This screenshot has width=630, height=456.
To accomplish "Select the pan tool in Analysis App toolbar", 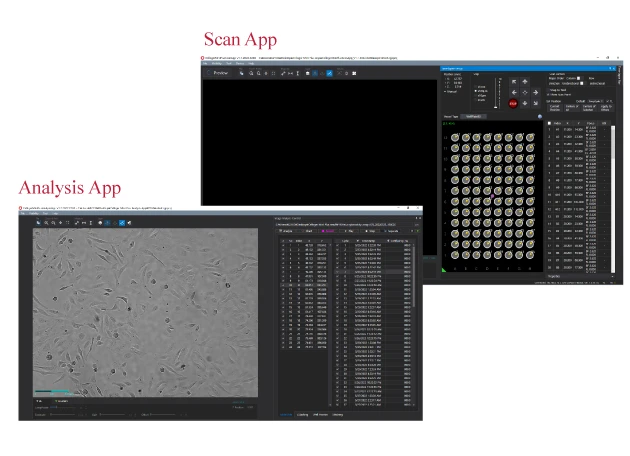I will 38,223.
